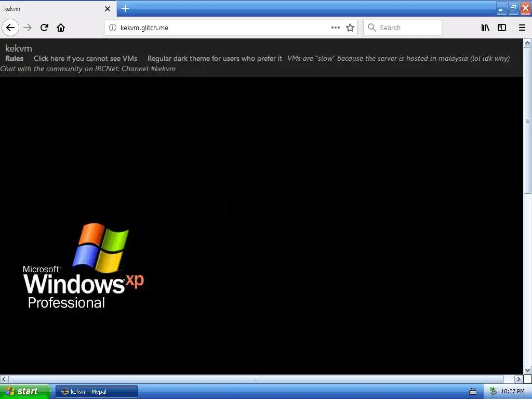Click the kekvm site title
532x399 pixels.
(x=19, y=48)
